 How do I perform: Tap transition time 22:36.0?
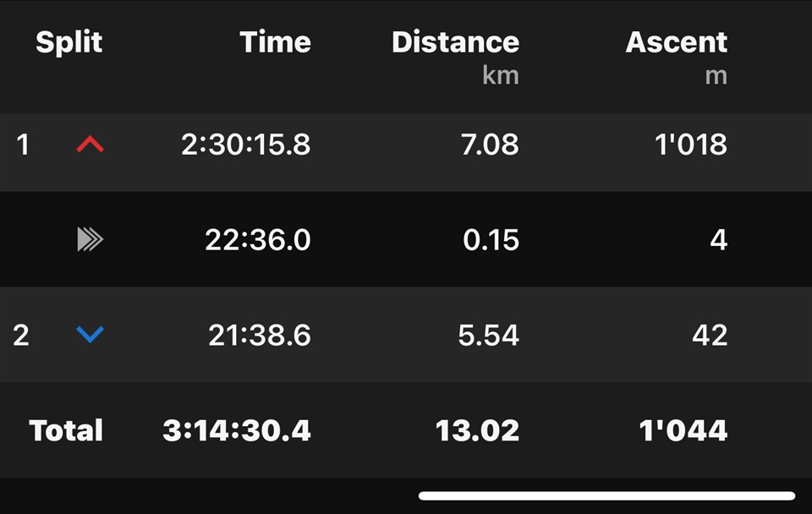click(x=258, y=239)
